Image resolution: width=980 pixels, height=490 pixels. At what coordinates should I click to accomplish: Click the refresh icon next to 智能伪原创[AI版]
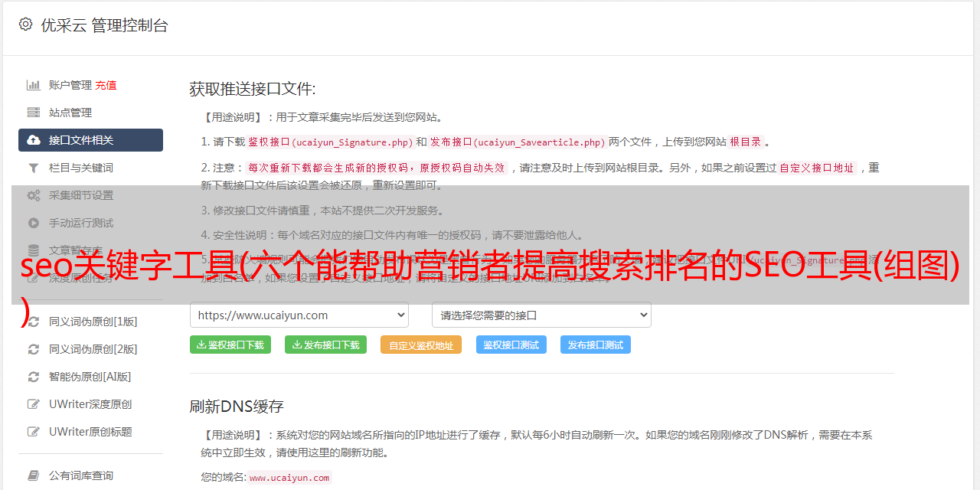point(34,377)
